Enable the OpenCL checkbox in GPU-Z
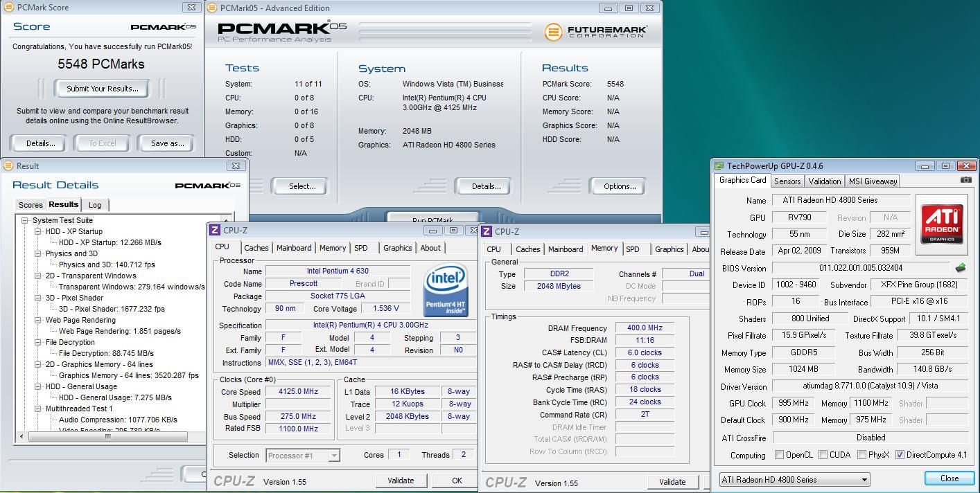This screenshot has height=493, width=980. point(779,455)
